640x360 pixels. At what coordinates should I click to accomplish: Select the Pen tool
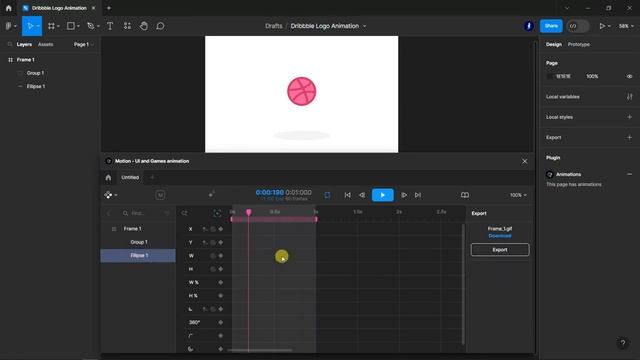coord(90,26)
